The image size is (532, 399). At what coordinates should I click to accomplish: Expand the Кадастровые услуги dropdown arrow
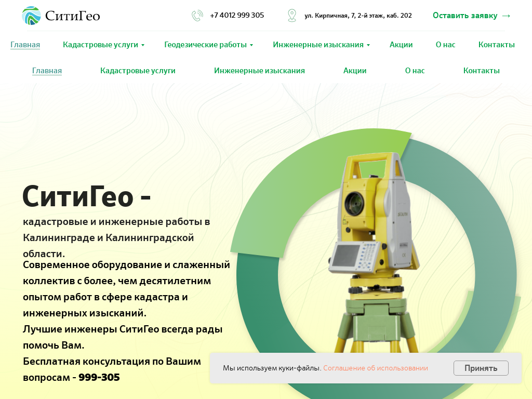point(143,45)
